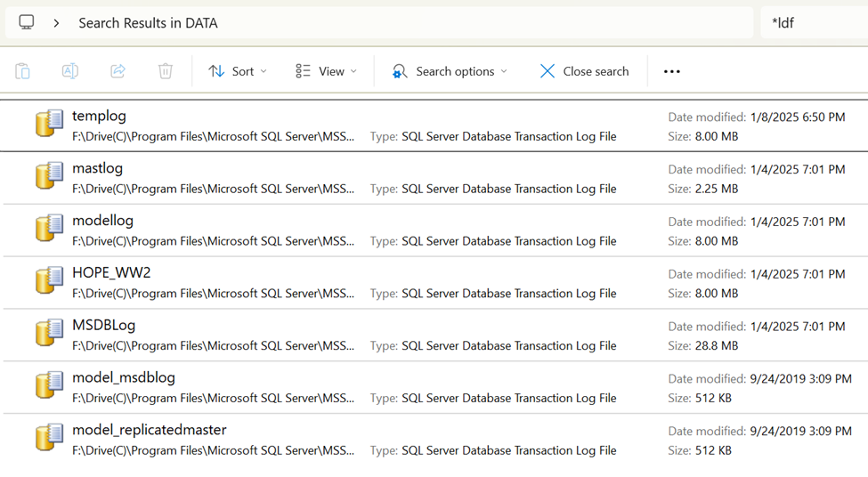Open the See more ellipsis menu
Screen dimensions: 868x477
[672, 71]
